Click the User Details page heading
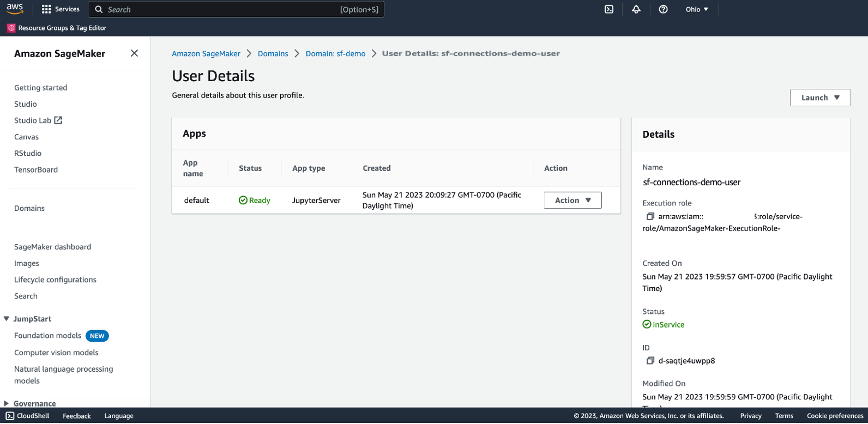868x424 pixels. (x=213, y=76)
